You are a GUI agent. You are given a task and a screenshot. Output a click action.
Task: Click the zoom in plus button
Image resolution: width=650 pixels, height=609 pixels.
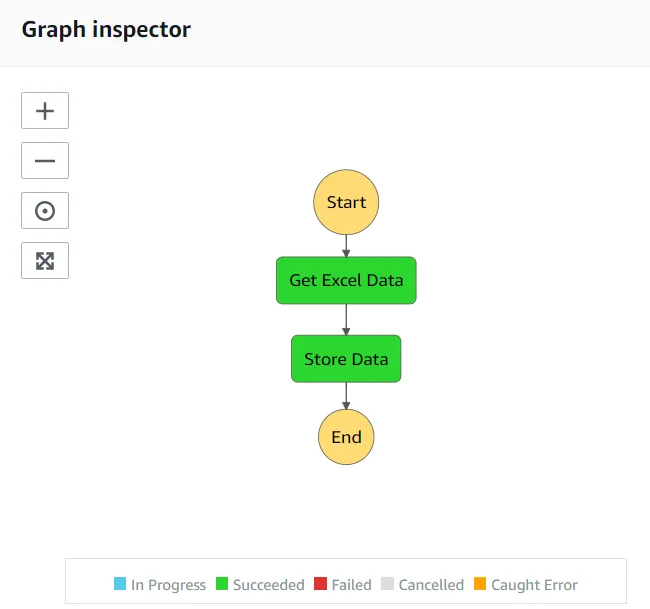pos(45,111)
